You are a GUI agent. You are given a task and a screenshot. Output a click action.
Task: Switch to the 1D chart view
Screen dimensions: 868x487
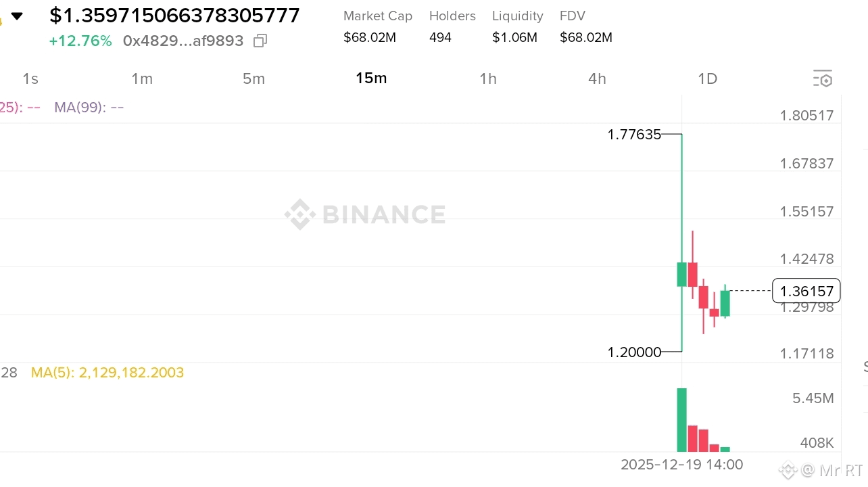point(707,78)
